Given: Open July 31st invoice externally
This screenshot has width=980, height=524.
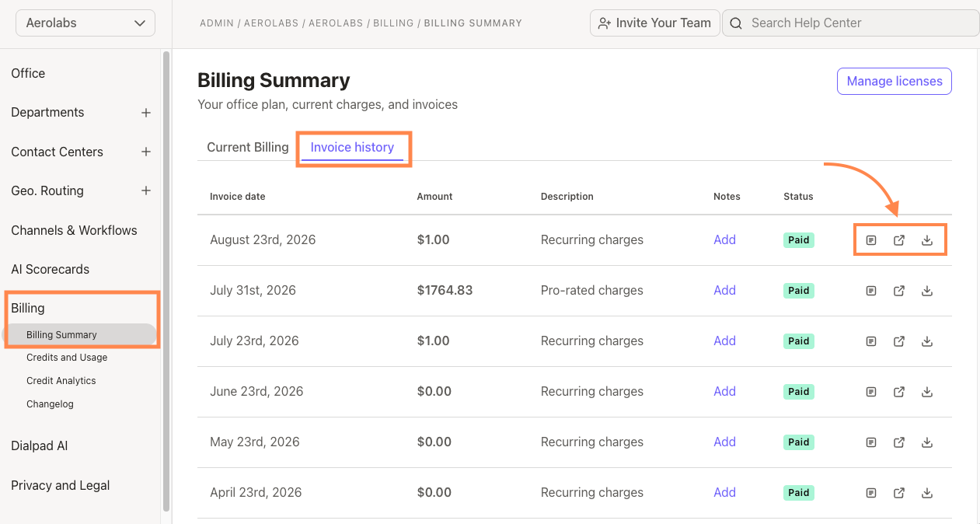Looking at the screenshot, I should tap(899, 291).
